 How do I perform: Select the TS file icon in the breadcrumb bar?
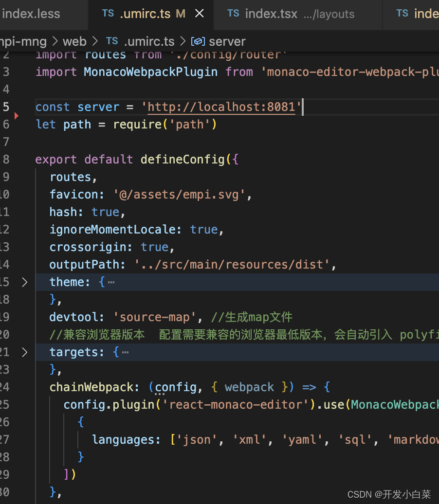pyautogui.click(x=112, y=41)
